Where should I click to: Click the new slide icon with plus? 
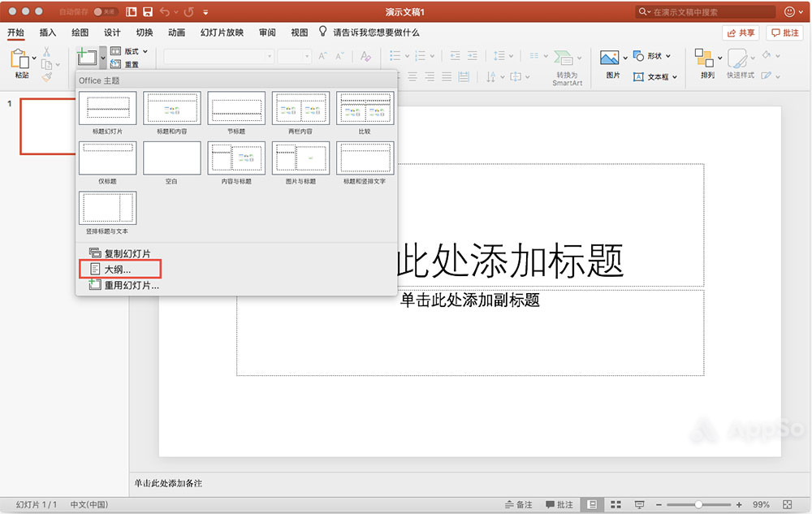[87, 56]
